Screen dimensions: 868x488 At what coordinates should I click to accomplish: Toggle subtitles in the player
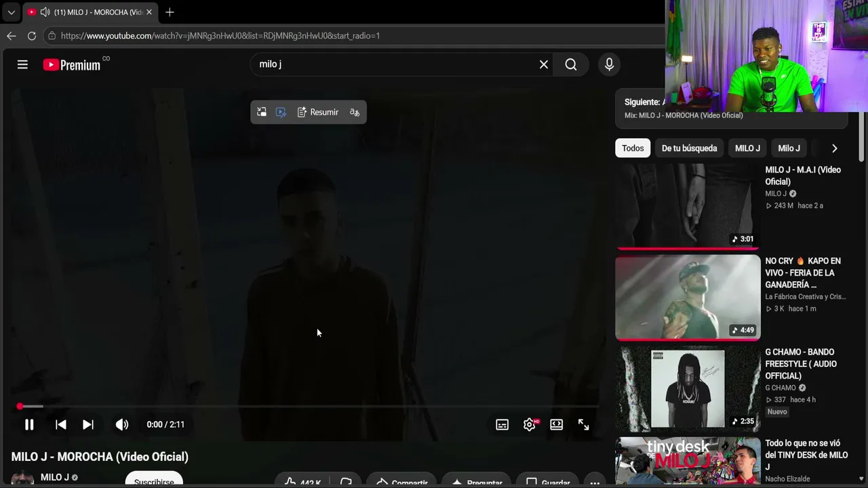502,424
